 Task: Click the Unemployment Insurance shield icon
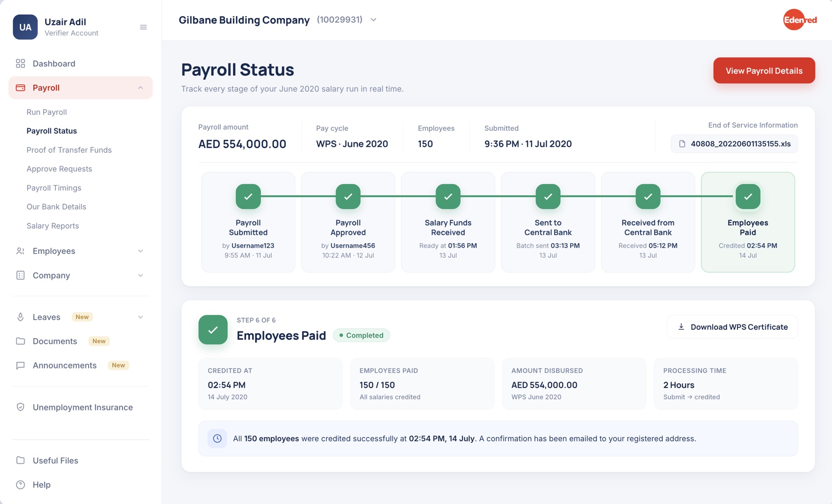[21, 407]
